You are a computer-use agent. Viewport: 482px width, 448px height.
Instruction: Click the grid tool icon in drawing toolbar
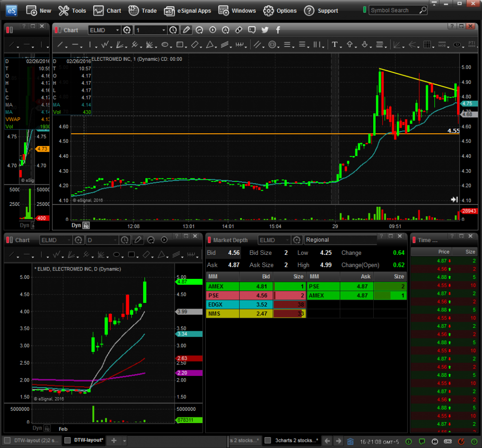pos(427,45)
